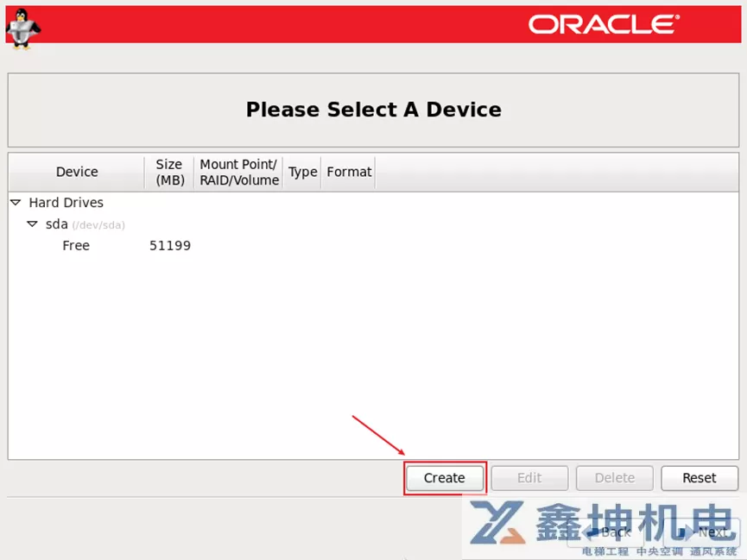The width and height of the screenshot is (747, 560).
Task: Click the 51199 size value
Action: point(170,246)
